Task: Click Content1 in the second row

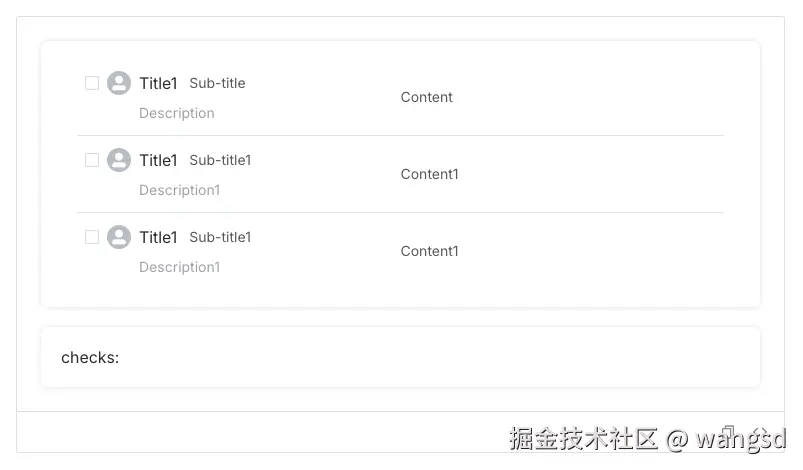Action: click(x=430, y=174)
